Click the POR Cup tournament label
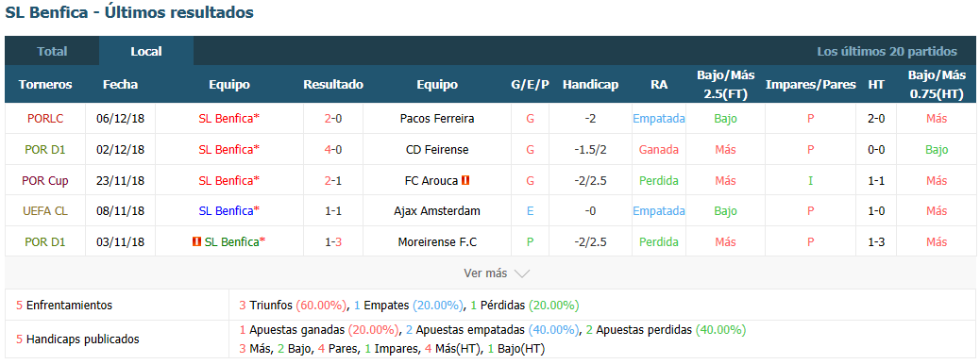Image resolution: width=980 pixels, height=364 pixels. 45,180
